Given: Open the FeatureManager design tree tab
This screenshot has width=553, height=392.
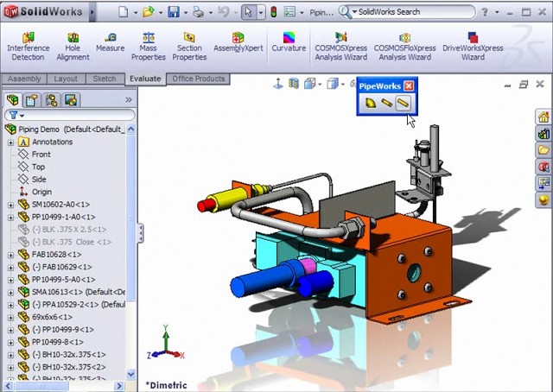Looking at the screenshot, I should 12,100.
